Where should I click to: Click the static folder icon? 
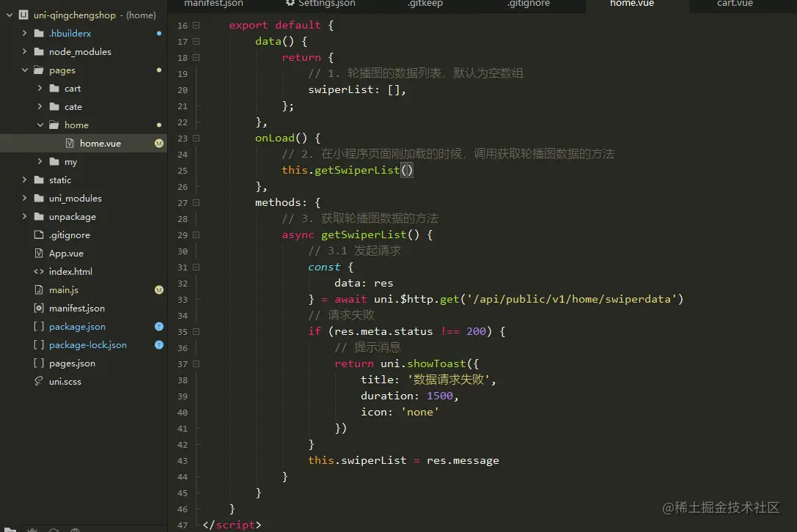[x=39, y=180]
